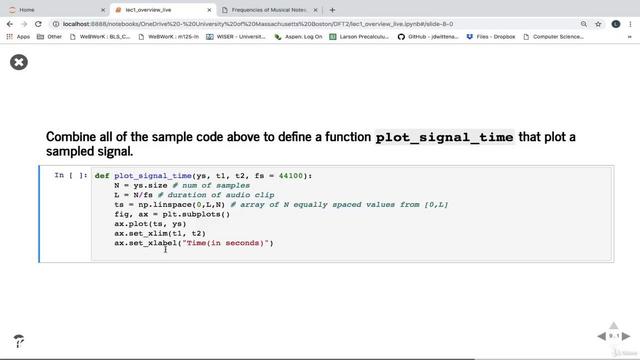
Task: Reload the current page
Action: (38, 24)
